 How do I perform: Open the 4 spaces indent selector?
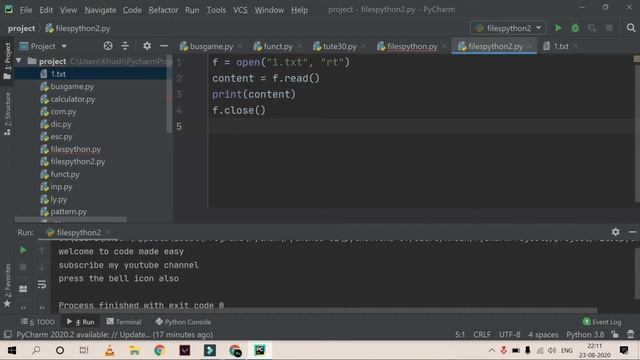543,334
